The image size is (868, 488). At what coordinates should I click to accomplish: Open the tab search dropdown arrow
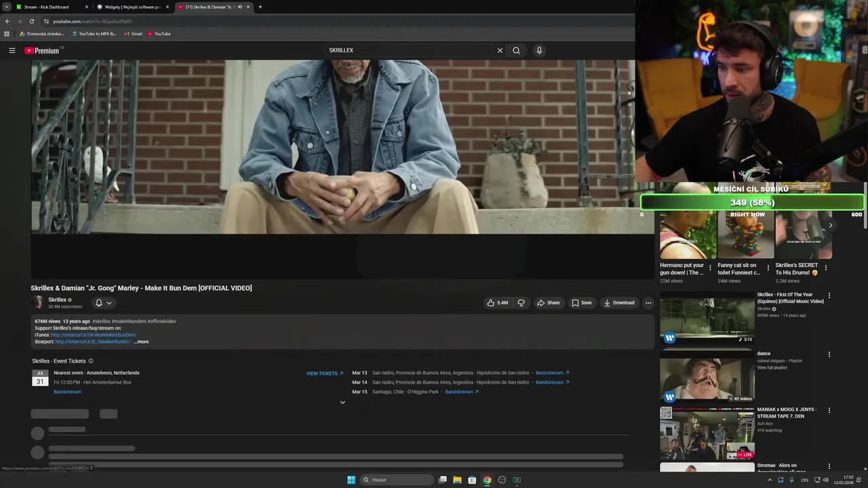tap(6, 7)
